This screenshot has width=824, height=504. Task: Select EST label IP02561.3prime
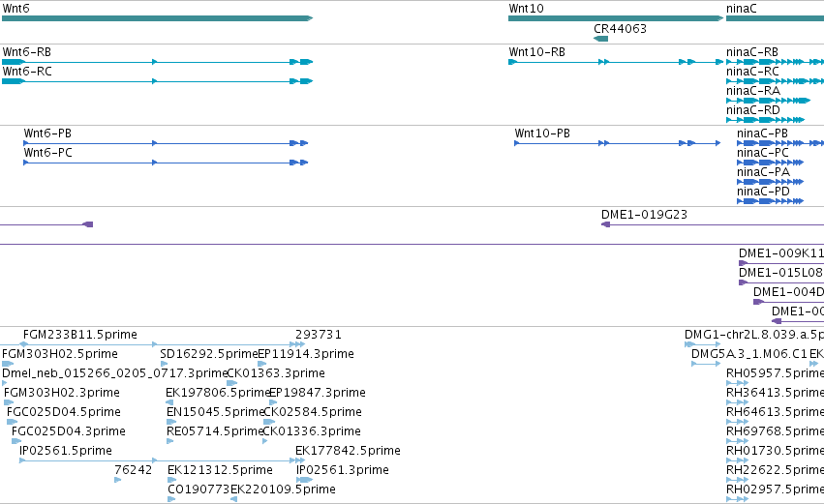tap(343, 470)
